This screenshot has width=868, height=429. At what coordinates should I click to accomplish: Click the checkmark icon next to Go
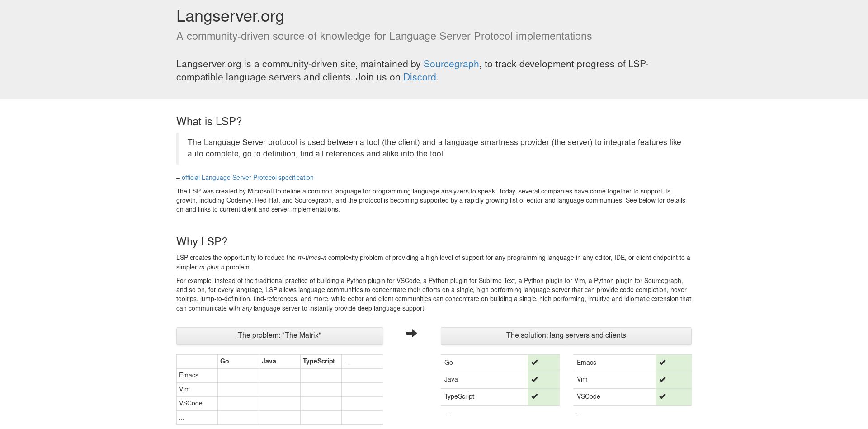pos(535,362)
